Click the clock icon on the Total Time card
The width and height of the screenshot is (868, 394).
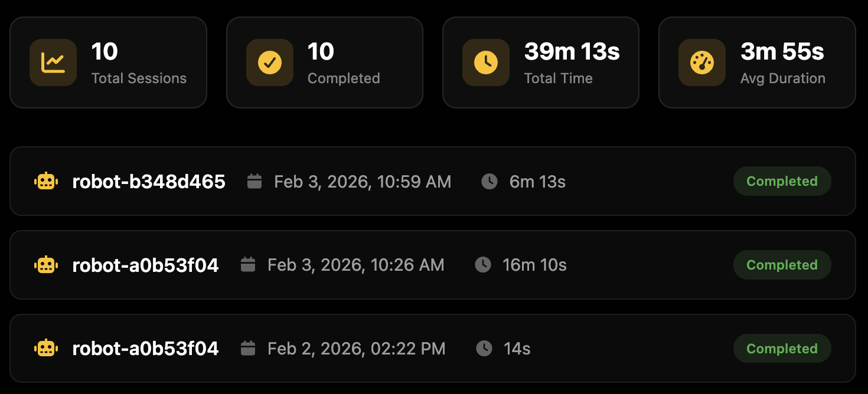coord(485,62)
